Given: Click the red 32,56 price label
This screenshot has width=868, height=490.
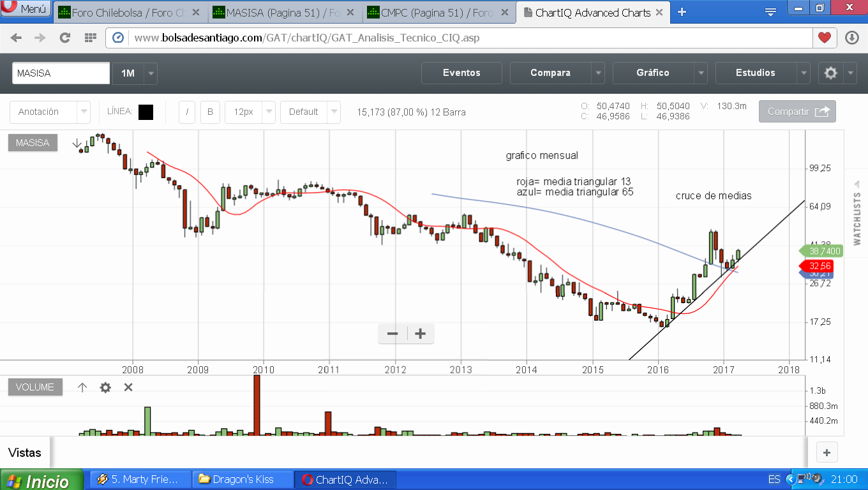Looking at the screenshot, I should 817,265.
